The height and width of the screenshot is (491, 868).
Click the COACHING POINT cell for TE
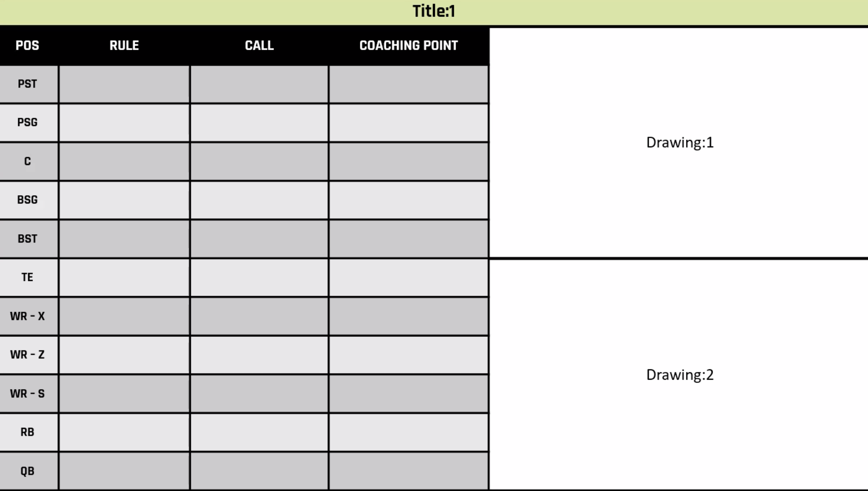tap(408, 277)
